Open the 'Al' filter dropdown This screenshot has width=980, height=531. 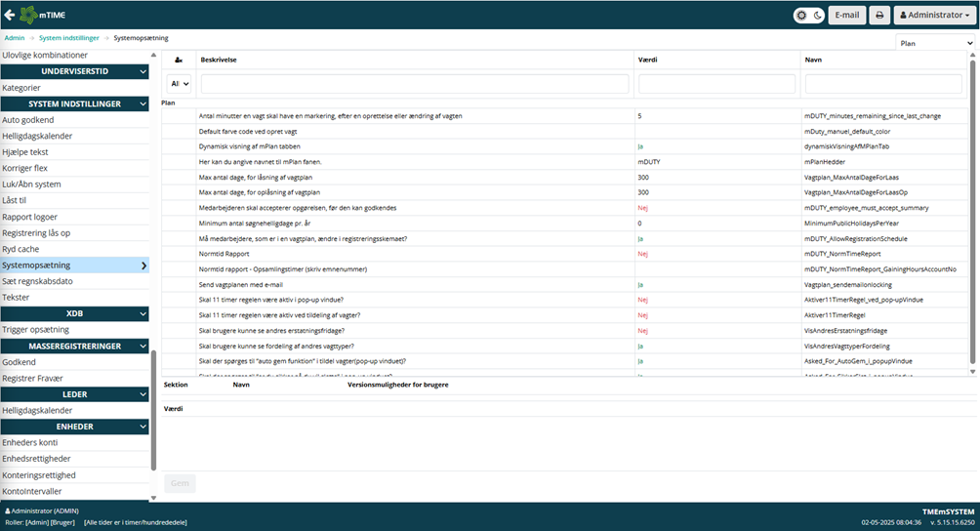pos(179,84)
